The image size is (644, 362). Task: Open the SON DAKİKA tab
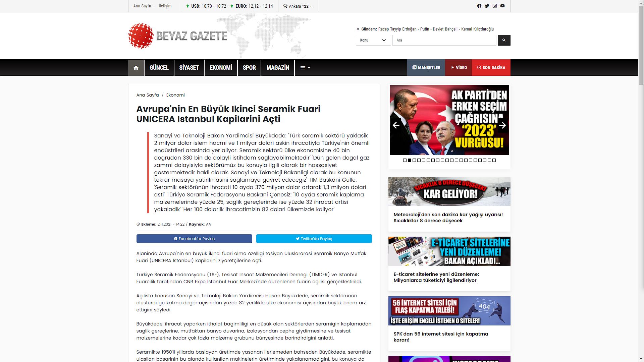click(x=491, y=68)
